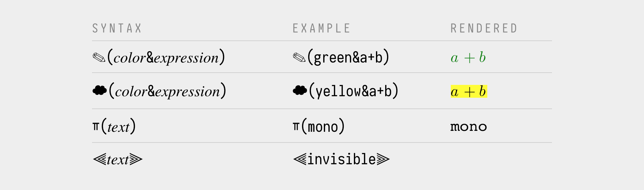Viewport: 644px width, 190px height.
Task: Click the pencil icon in Syntax column
Action: (99, 57)
